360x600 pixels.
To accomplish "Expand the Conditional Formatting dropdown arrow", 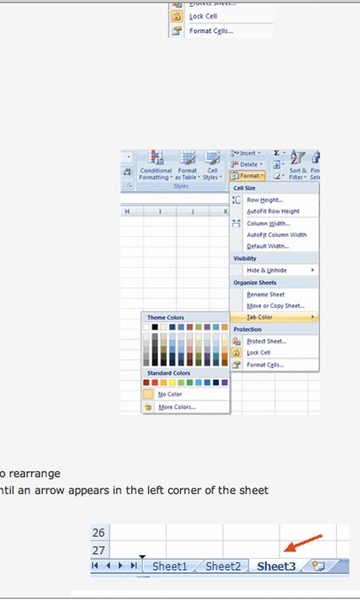I will tap(171, 178).
